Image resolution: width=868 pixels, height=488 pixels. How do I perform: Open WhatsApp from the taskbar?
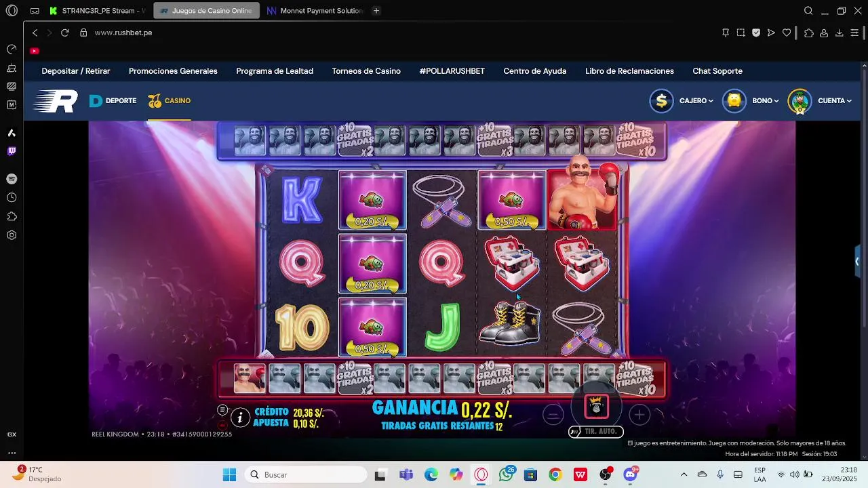point(506,474)
